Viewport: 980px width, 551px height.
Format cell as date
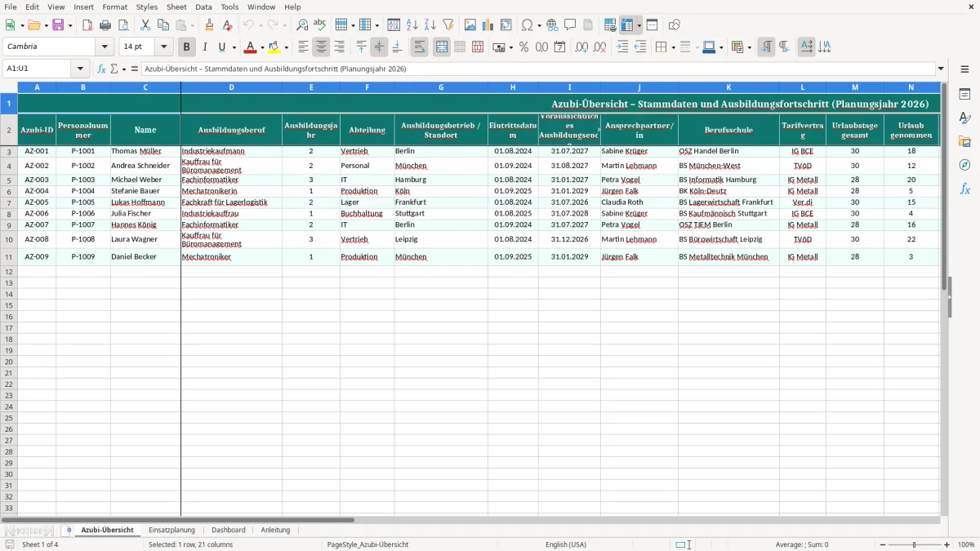point(560,47)
